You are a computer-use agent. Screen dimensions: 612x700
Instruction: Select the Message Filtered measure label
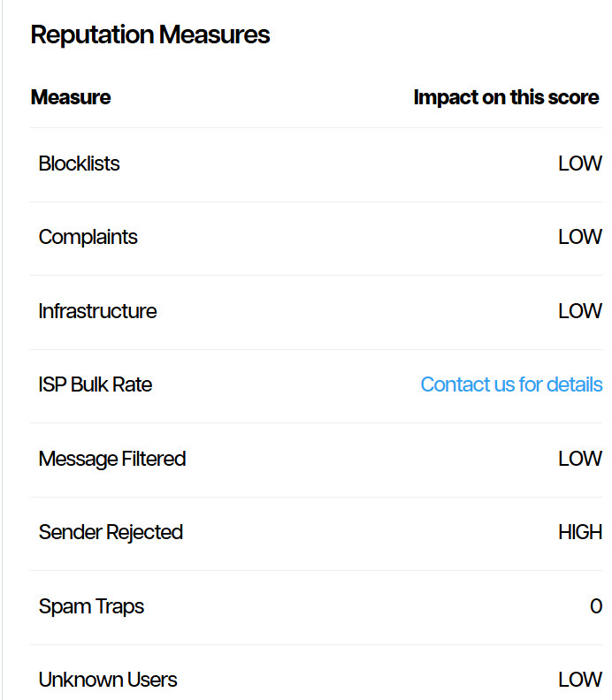[111, 459]
